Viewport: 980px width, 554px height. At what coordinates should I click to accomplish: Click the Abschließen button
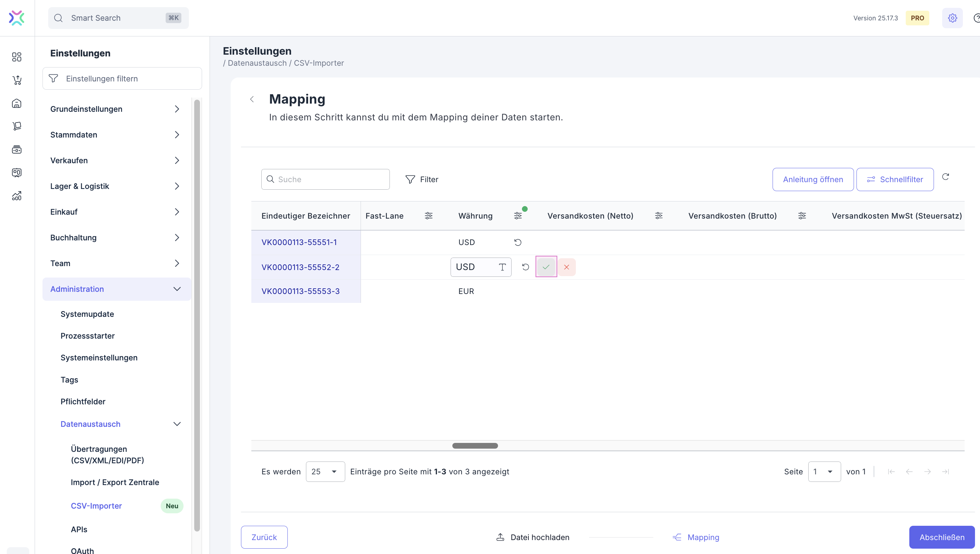pos(941,537)
